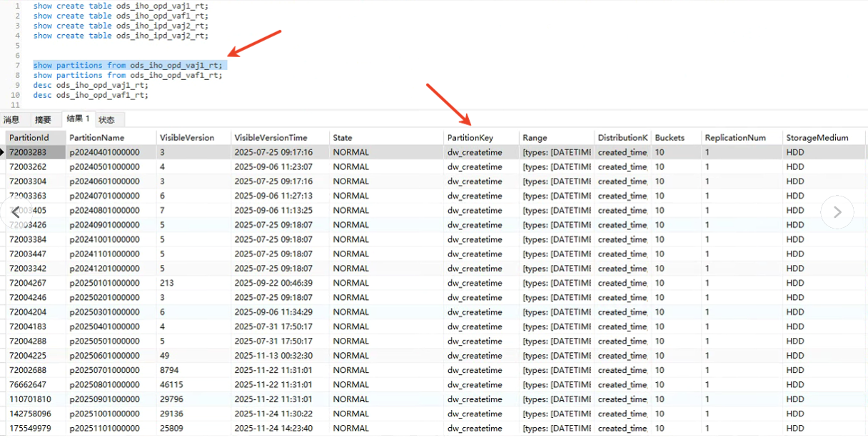The width and height of the screenshot is (868, 445).
Task: Select cell with PartitionId 72003283
Action: (x=28, y=152)
